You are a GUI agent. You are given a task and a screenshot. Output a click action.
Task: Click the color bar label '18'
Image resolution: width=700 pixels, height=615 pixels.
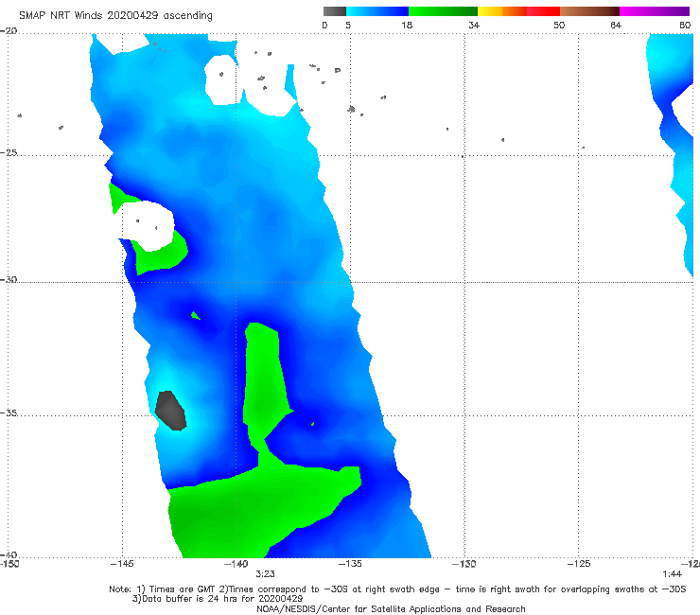407,26
